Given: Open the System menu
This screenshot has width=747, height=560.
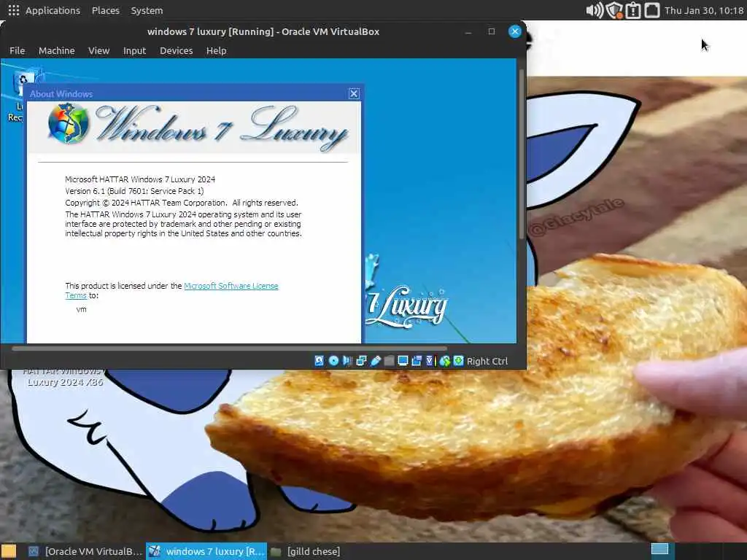Looking at the screenshot, I should point(147,10).
